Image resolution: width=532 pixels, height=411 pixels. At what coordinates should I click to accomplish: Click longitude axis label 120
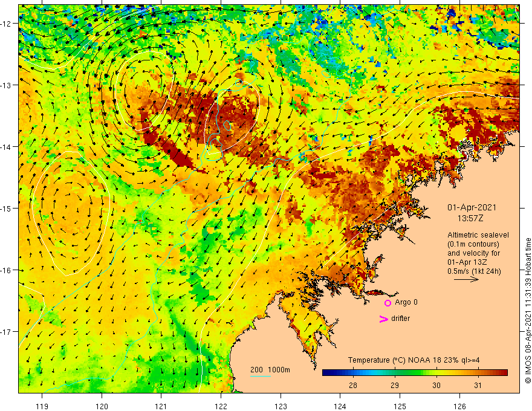[102, 406]
